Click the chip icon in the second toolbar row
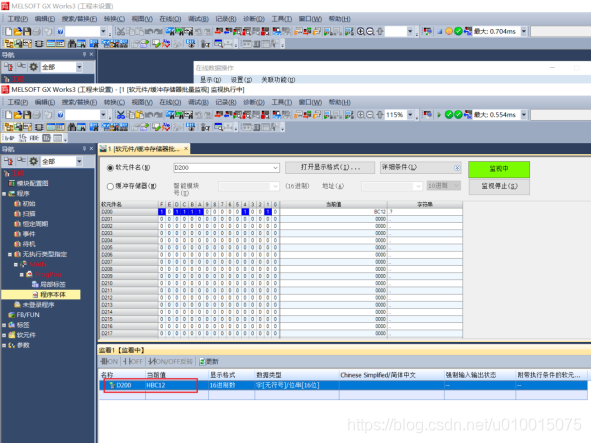 [x=39, y=127]
